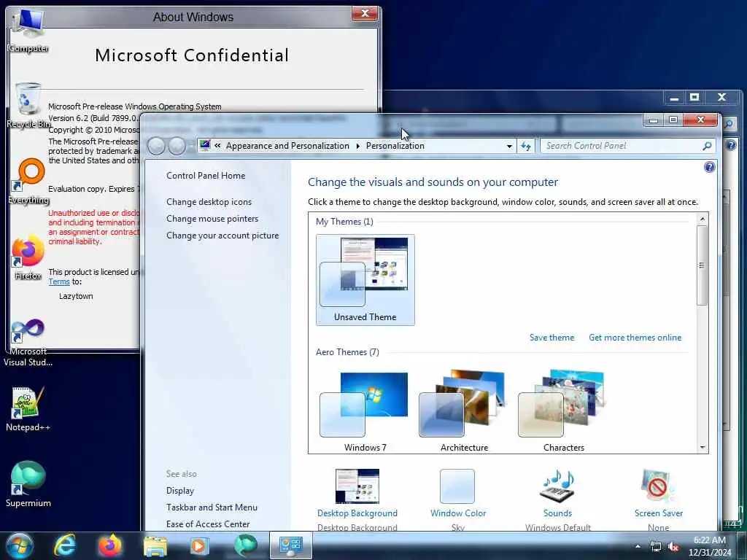Expand the arrow after Appearance and Personalization
747x560 pixels.
pyautogui.click(x=357, y=146)
